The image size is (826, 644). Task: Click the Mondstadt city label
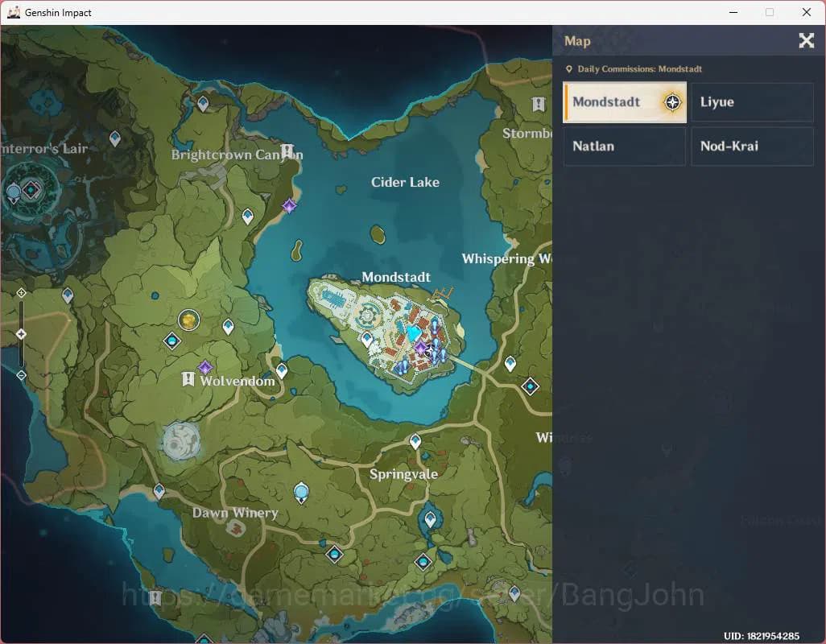point(396,277)
